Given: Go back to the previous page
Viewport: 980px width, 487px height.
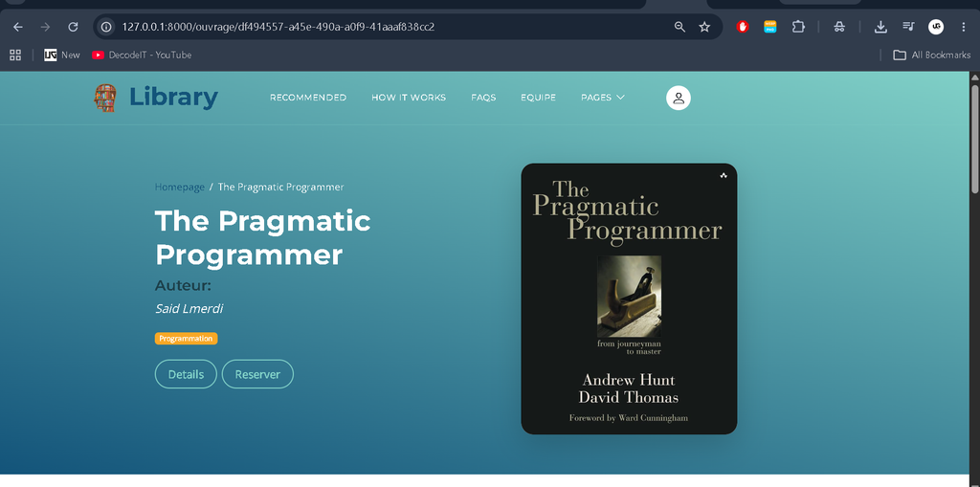Looking at the screenshot, I should 17,27.
